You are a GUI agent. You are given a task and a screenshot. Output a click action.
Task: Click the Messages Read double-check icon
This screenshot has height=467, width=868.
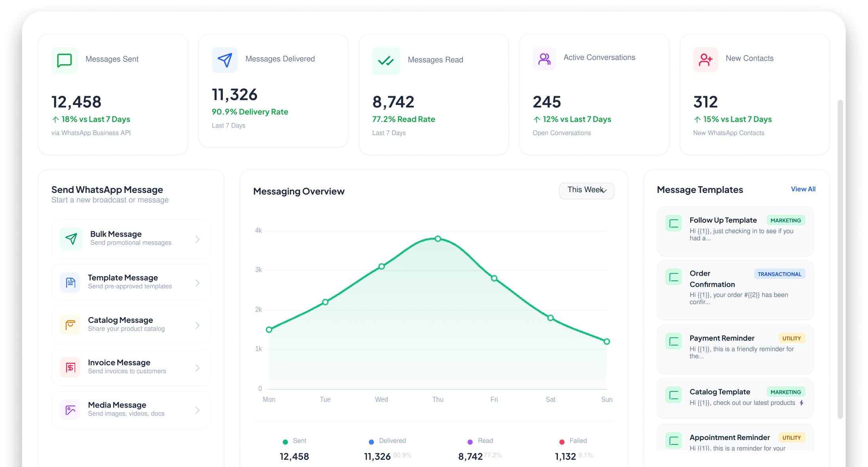(x=386, y=61)
